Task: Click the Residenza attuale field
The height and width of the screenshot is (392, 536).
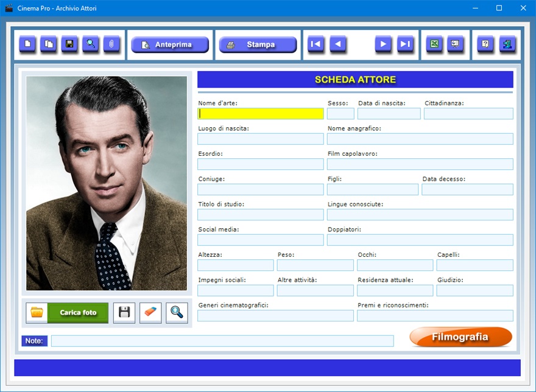Action: point(395,290)
